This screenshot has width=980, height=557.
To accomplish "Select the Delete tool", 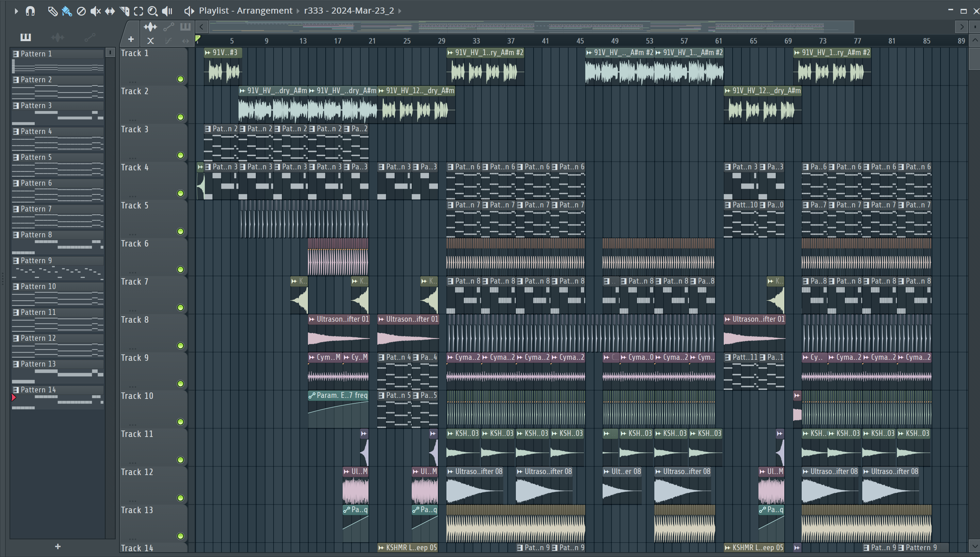I will [x=81, y=11].
